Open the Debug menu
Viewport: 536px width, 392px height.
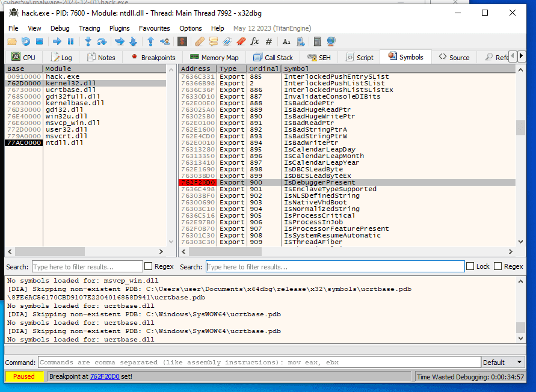coord(59,28)
